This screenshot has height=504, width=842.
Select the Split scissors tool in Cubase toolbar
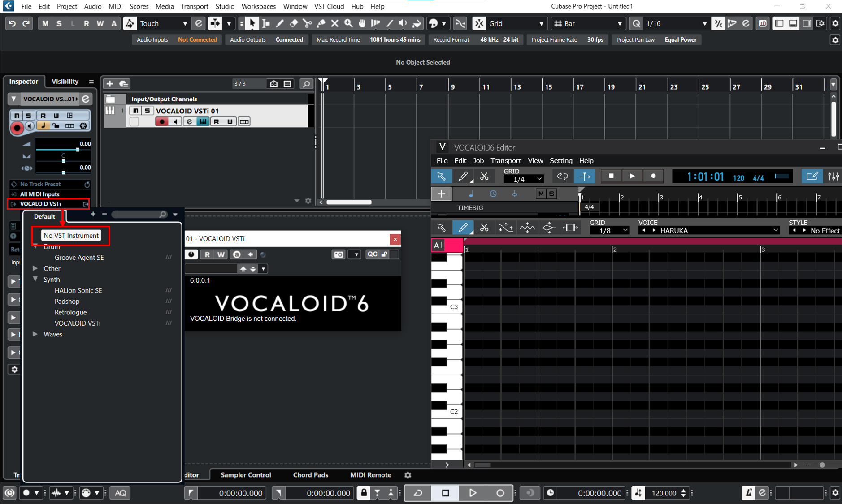[307, 23]
